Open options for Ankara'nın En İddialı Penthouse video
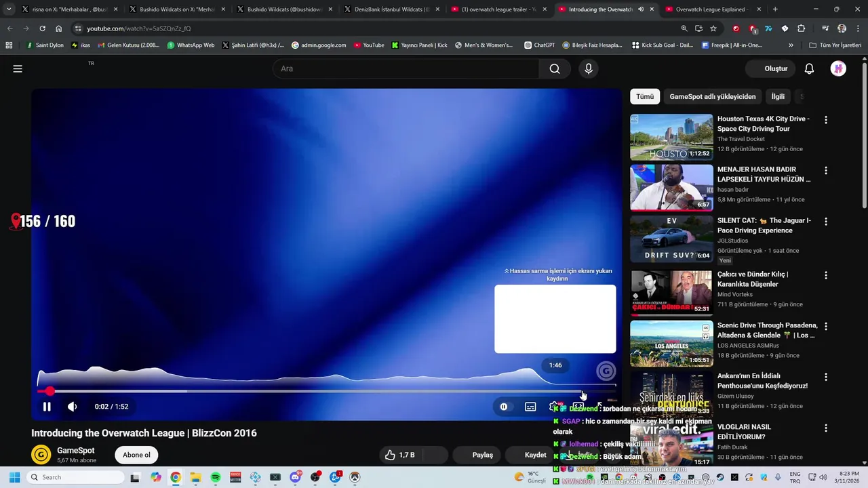Image resolution: width=868 pixels, height=488 pixels. click(825, 378)
